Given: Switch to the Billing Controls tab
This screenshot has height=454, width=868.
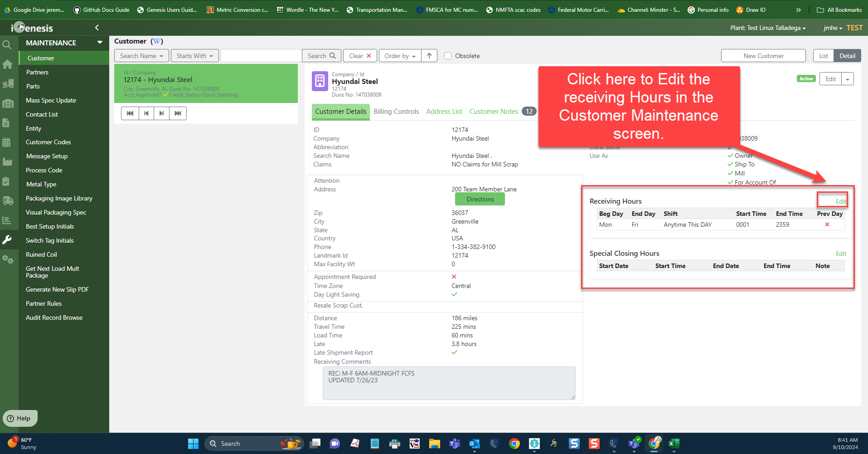Looking at the screenshot, I should click(396, 112).
